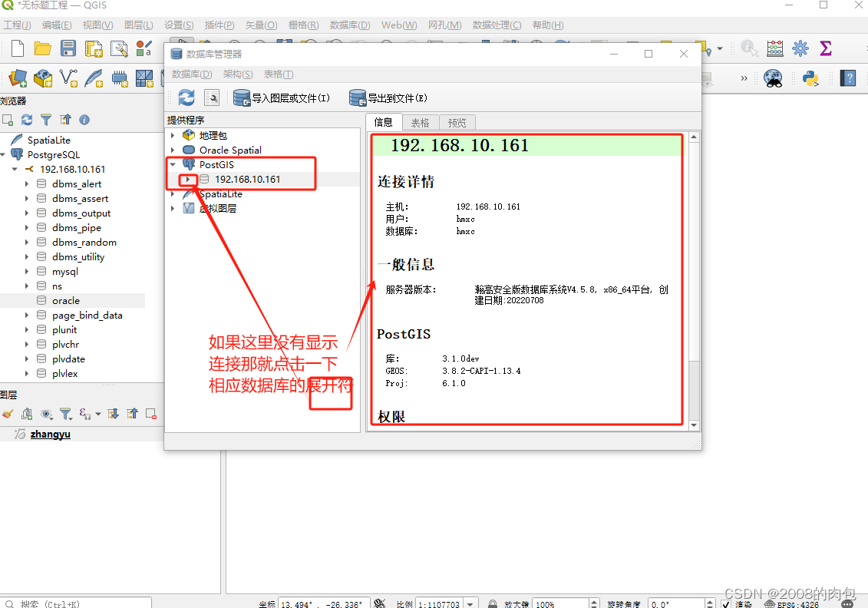868x608 pixels.
Task: Show properties info icon in Browser panel
Action: [x=84, y=120]
